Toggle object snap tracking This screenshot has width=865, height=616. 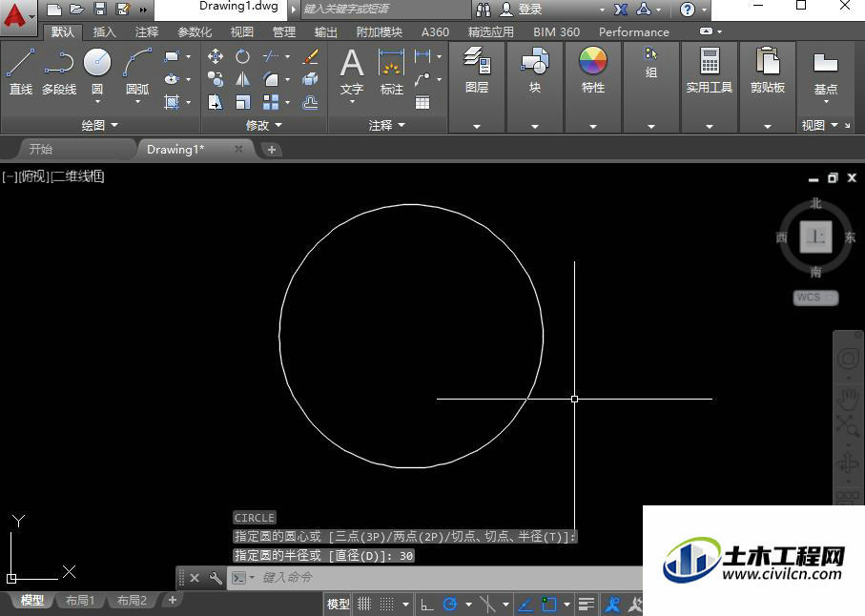click(525, 605)
